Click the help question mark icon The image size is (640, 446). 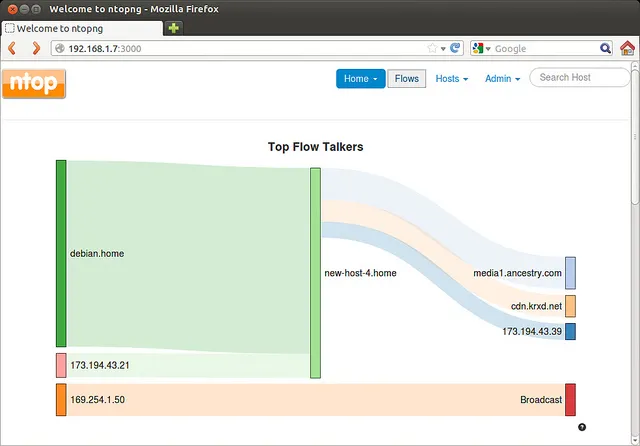583,428
